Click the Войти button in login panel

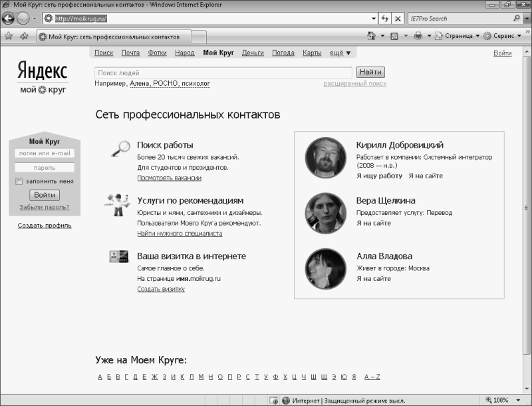(45, 195)
